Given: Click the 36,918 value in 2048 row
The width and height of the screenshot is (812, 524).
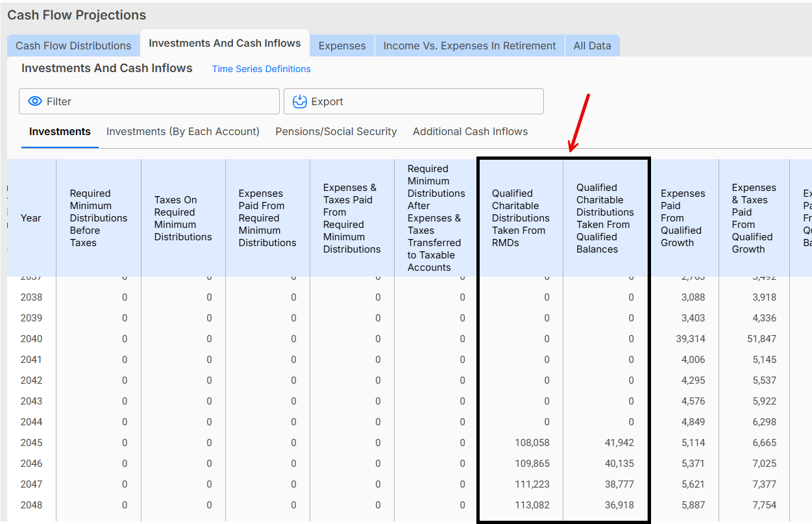Looking at the screenshot, I should [x=618, y=505].
